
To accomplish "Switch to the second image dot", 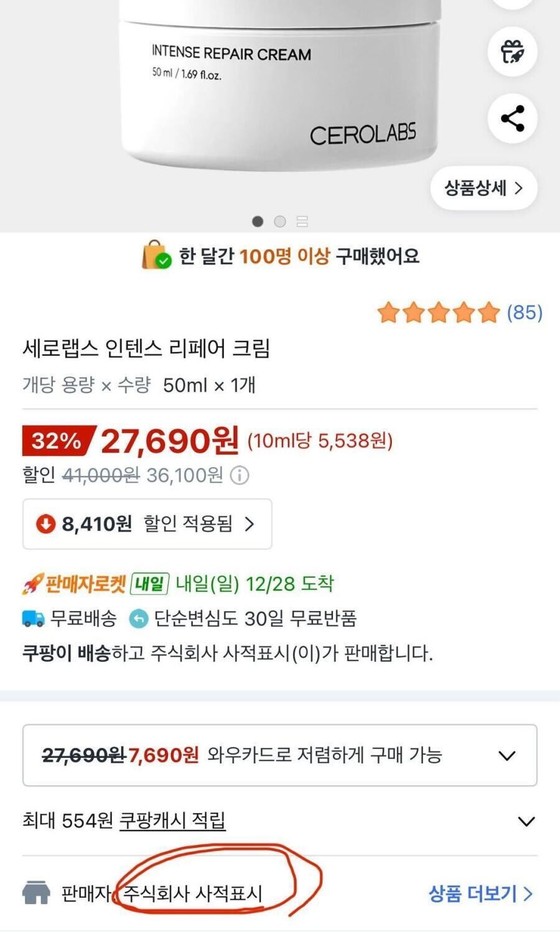I will point(280,221).
